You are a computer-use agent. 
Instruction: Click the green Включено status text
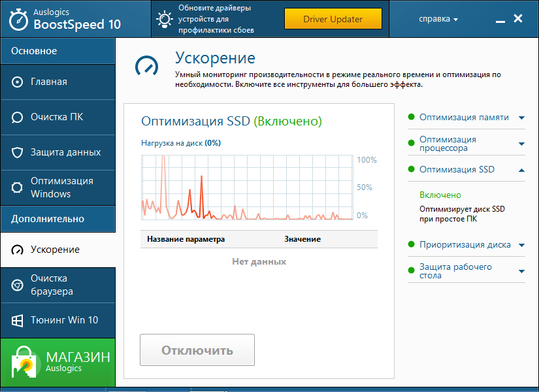pyautogui.click(x=440, y=195)
